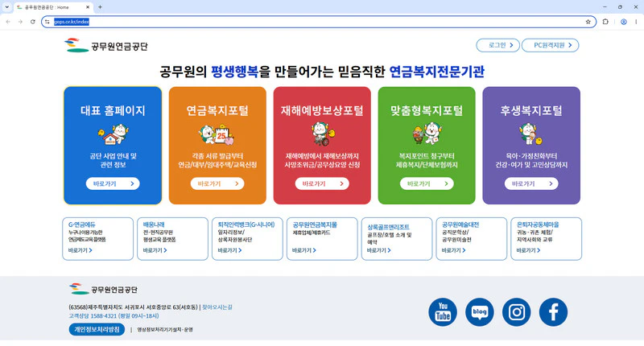Screen dimensions: 644x346
Task: Close the 공무원연금공단 Home tab
Action: (88, 7)
